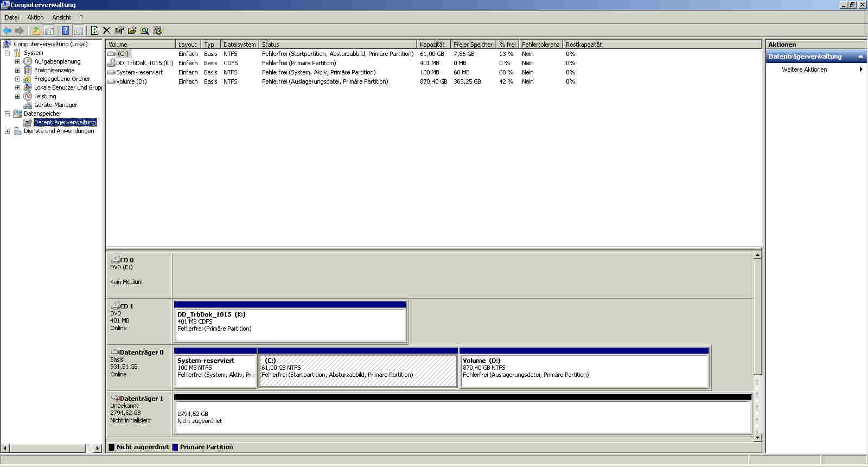Open the Ansicht menu

click(61, 17)
